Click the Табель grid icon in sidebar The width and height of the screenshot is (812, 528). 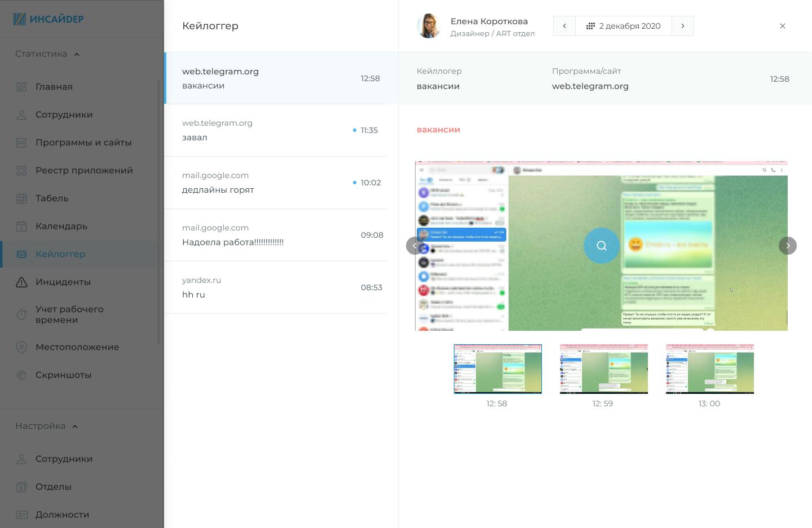coord(21,198)
